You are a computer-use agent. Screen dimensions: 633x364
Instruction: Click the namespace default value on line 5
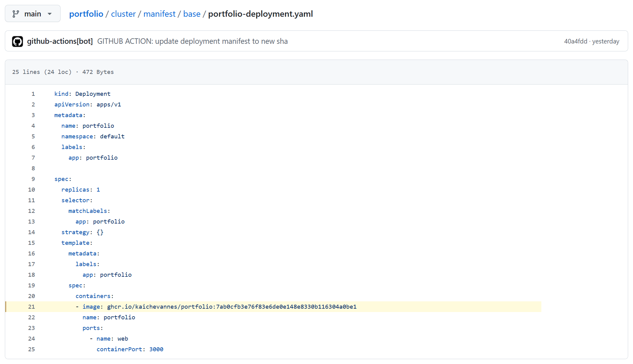(112, 136)
